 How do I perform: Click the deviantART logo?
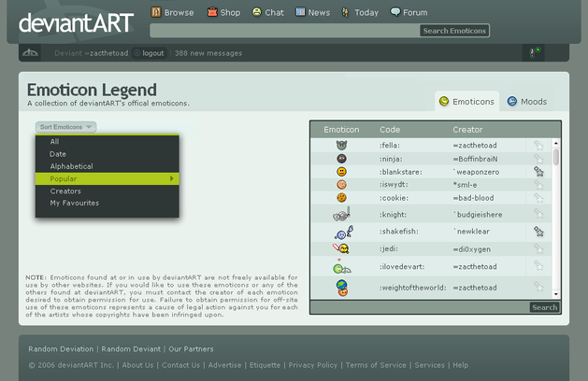pyautogui.click(x=76, y=23)
